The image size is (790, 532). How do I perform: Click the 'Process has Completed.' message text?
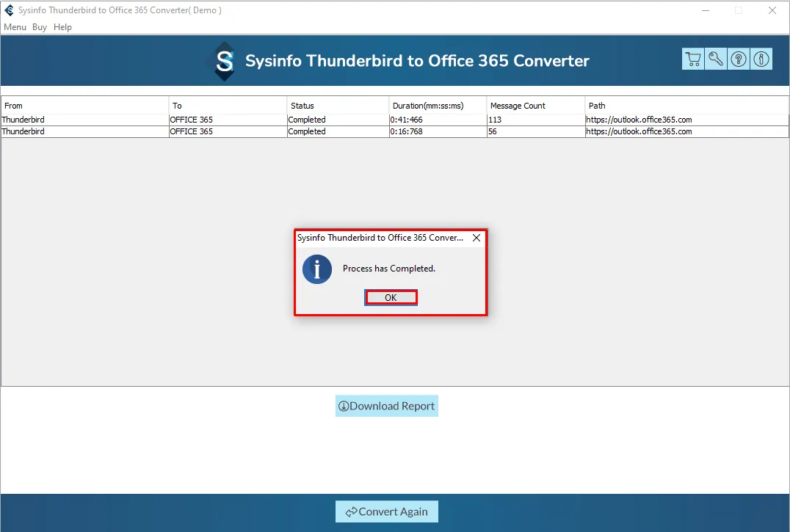(389, 269)
